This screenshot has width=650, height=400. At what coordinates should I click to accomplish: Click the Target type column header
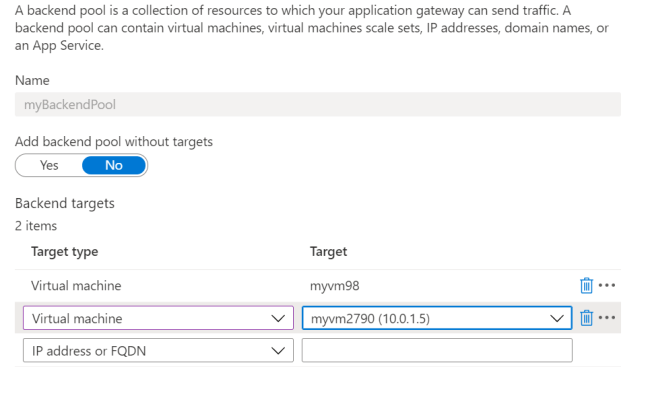[x=65, y=252]
